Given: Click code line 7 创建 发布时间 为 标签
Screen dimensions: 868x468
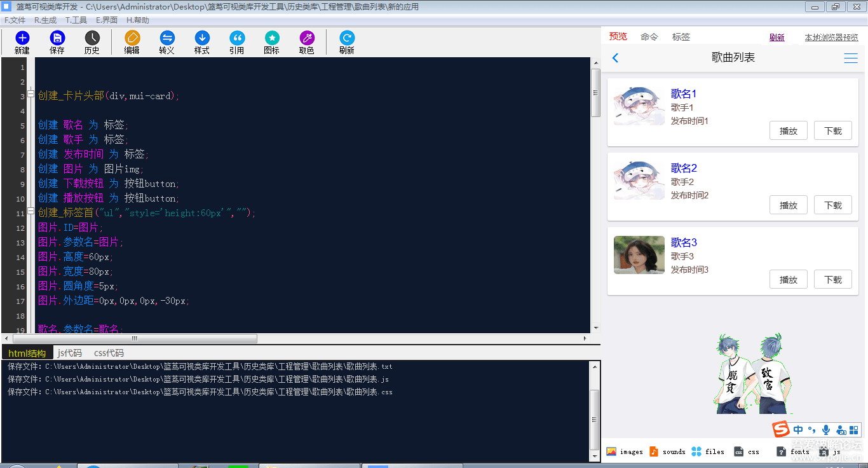Looking at the screenshot, I should click(93, 155).
